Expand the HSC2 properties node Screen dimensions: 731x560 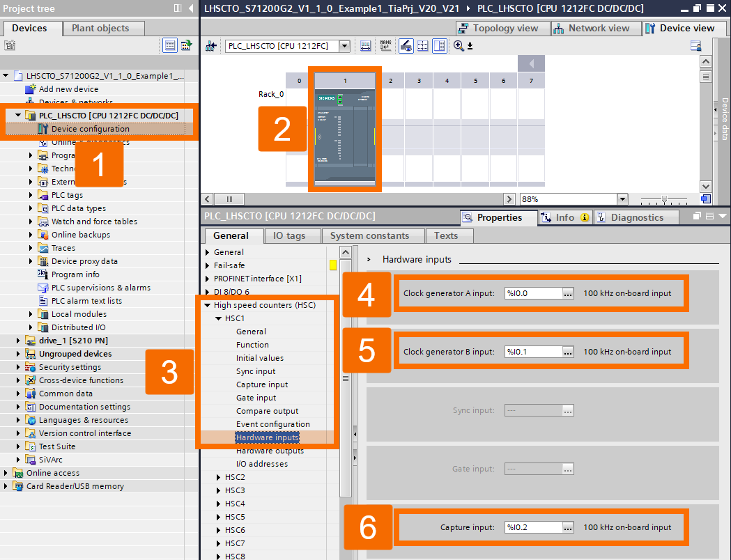(218, 477)
